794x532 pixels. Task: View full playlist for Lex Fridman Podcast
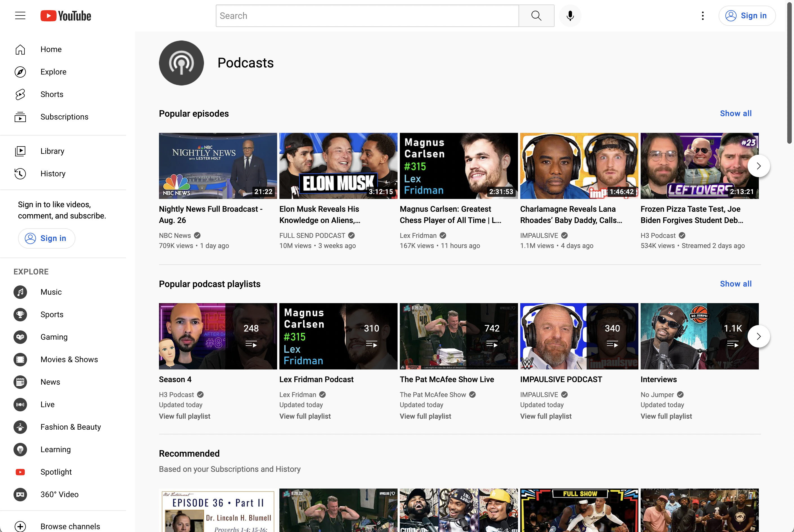(305, 416)
